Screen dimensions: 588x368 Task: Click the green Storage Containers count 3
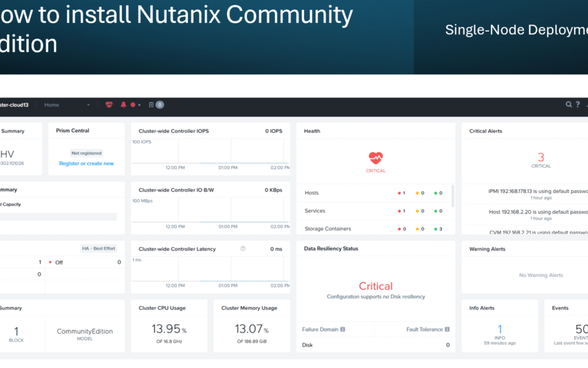pos(438,228)
